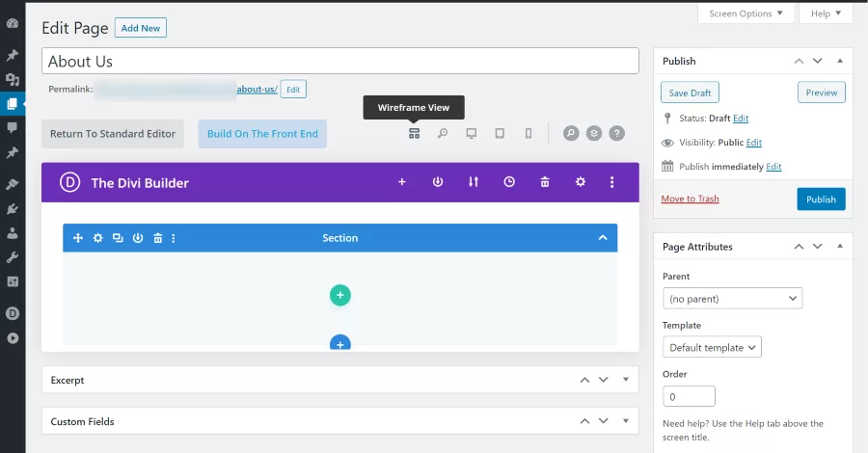Click the round search icon in toolbar
This screenshot has width=868, height=453.
[571, 133]
